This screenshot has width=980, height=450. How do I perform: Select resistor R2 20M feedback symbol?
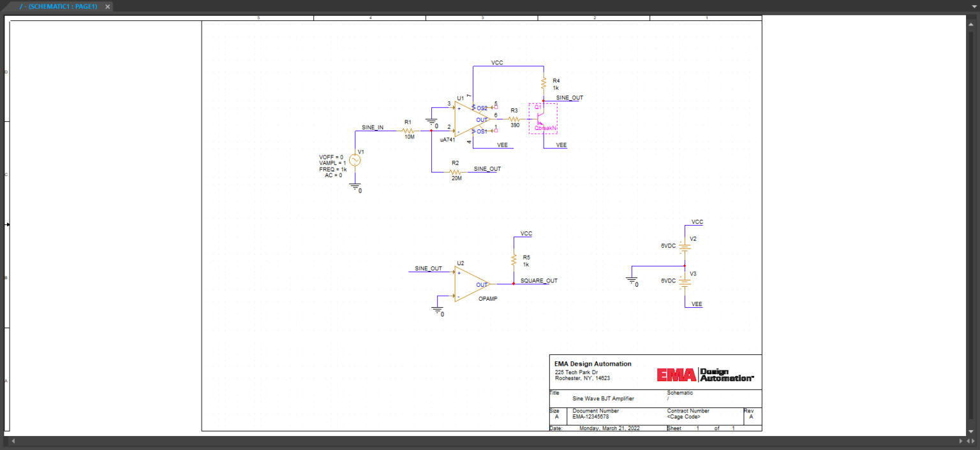coord(455,172)
